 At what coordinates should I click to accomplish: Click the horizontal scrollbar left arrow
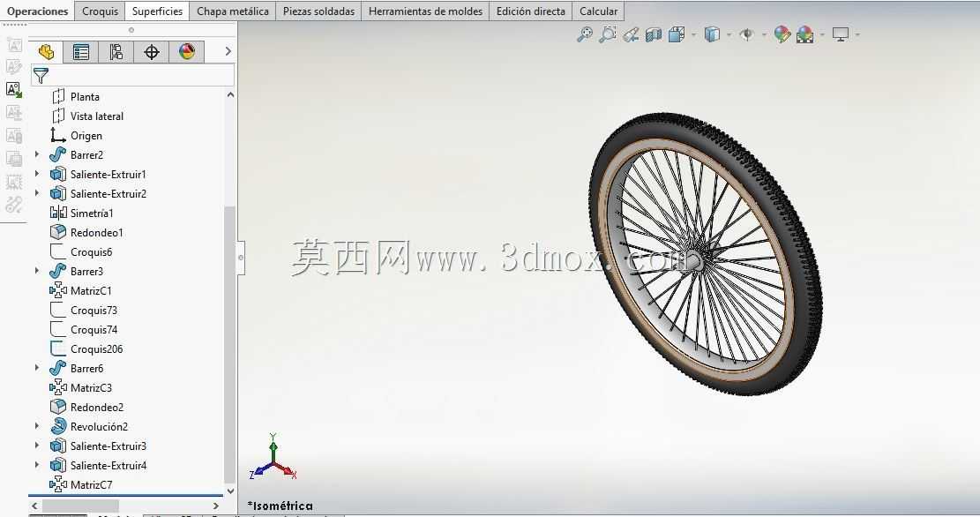(x=35, y=506)
